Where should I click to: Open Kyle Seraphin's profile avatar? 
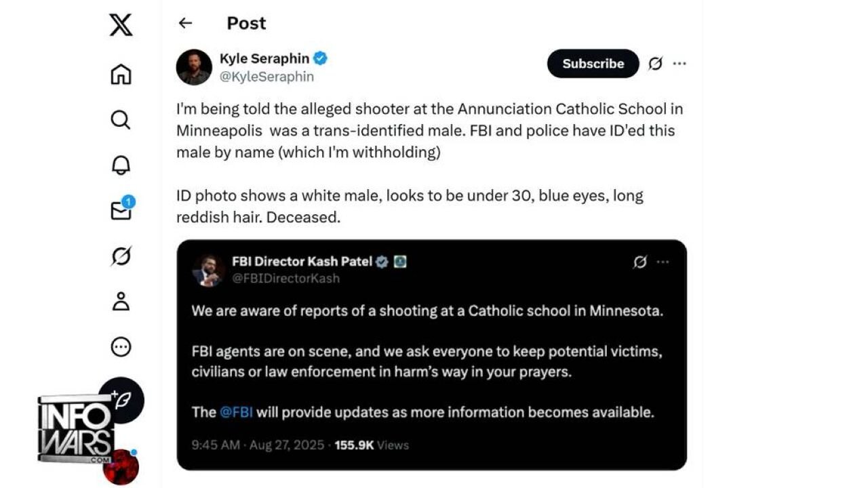click(x=194, y=67)
